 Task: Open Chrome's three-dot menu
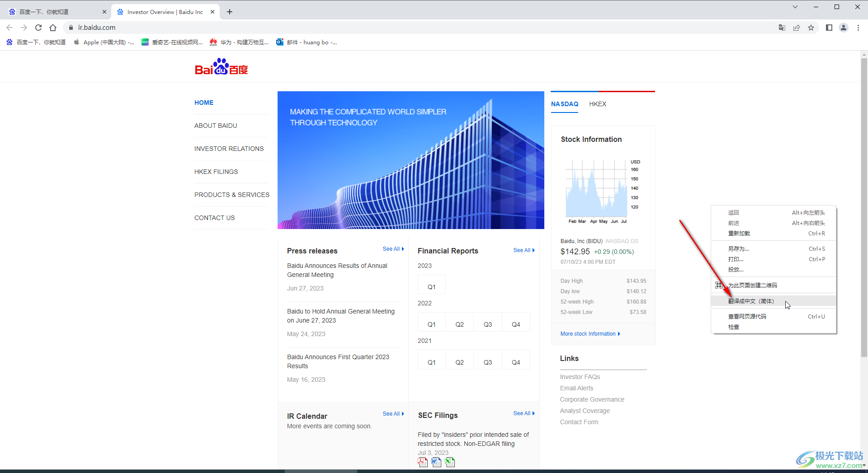pyautogui.click(x=858, y=28)
